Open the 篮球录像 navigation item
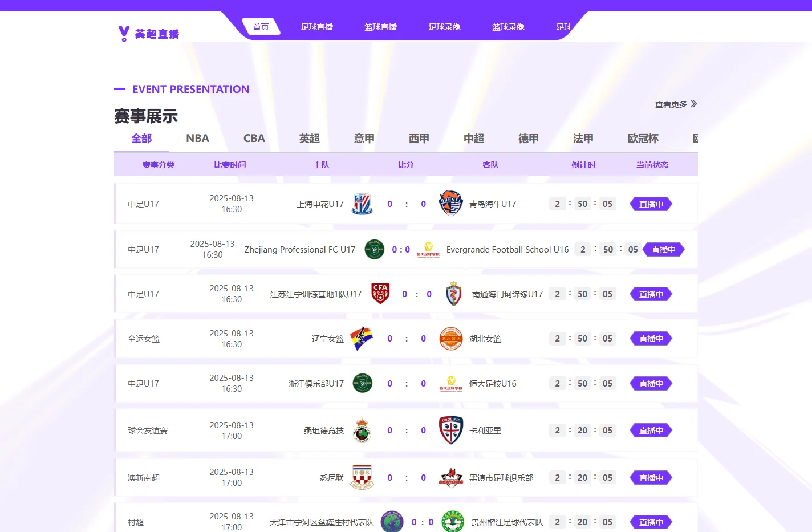This screenshot has width=812, height=532. click(509, 27)
